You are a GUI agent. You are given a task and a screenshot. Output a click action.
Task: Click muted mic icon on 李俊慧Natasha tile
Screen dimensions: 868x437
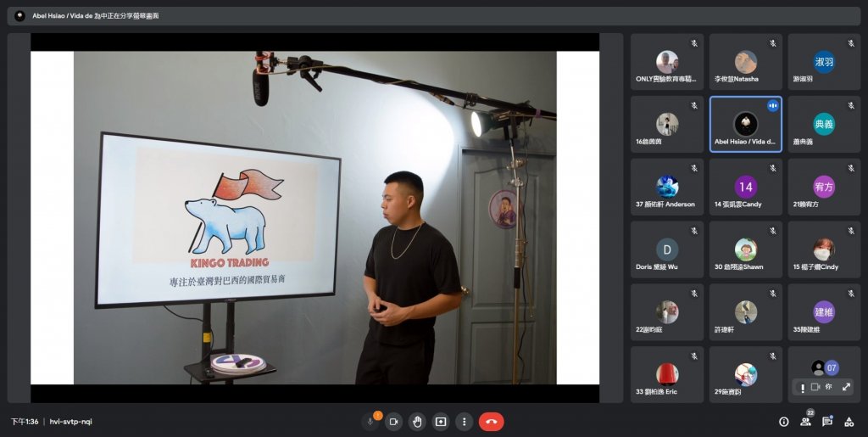tap(773, 43)
